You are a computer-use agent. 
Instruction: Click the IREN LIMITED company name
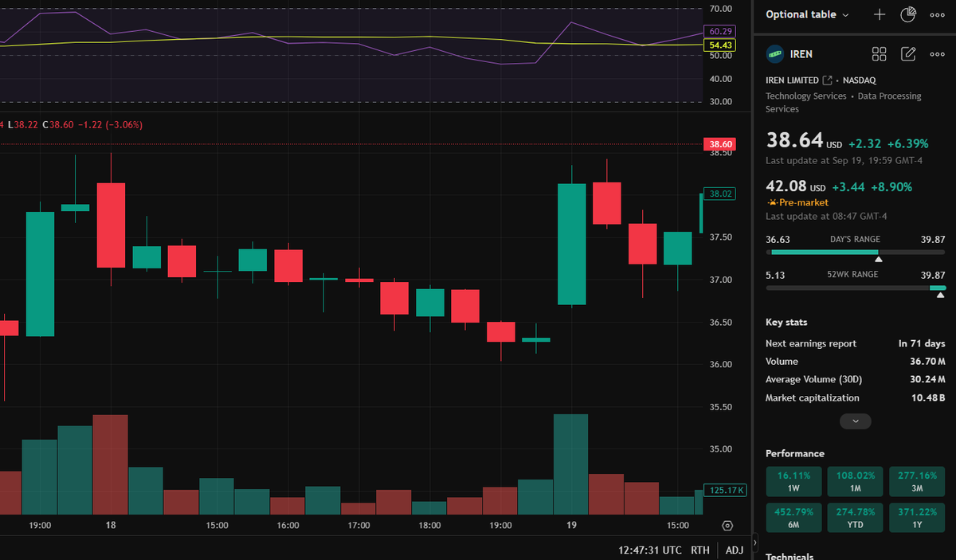[792, 80]
